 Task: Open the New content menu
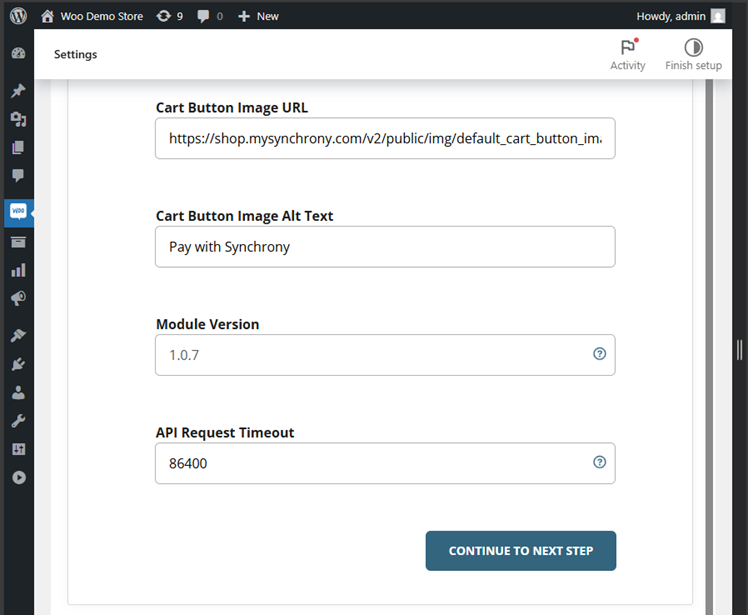coord(258,16)
